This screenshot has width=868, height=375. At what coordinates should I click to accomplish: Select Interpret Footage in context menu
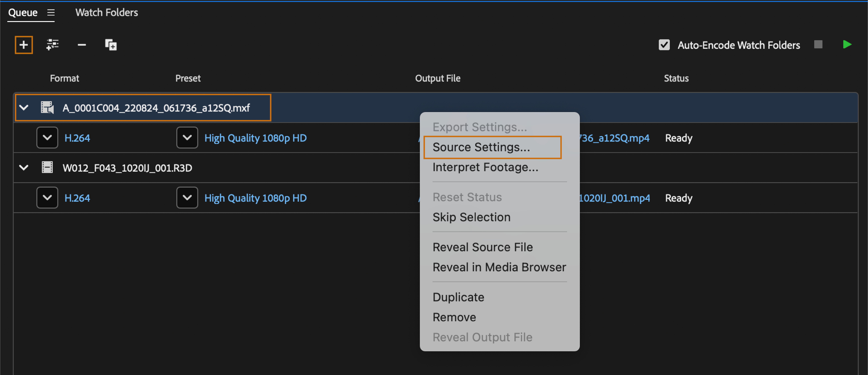[485, 167]
